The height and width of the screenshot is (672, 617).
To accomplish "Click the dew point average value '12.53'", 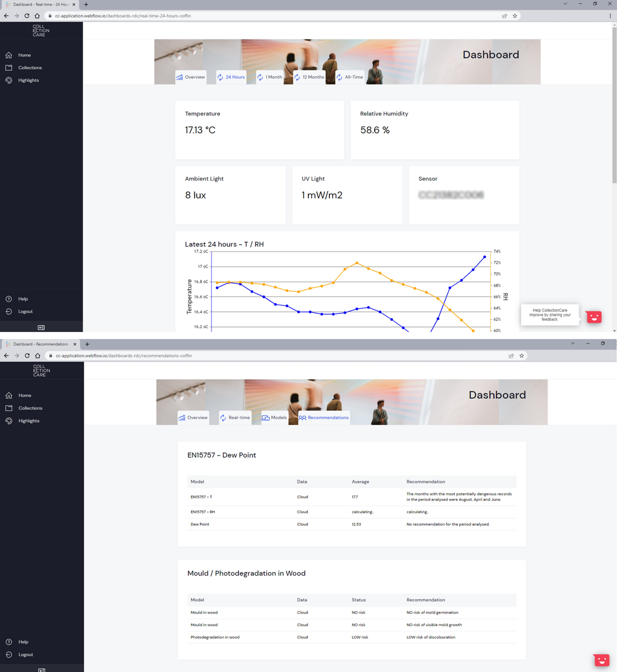I will point(356,524).
